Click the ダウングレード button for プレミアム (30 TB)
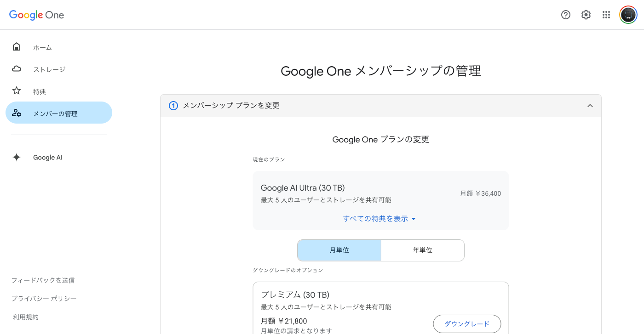Screen dimensions: 644x334 tap(466, 323)
